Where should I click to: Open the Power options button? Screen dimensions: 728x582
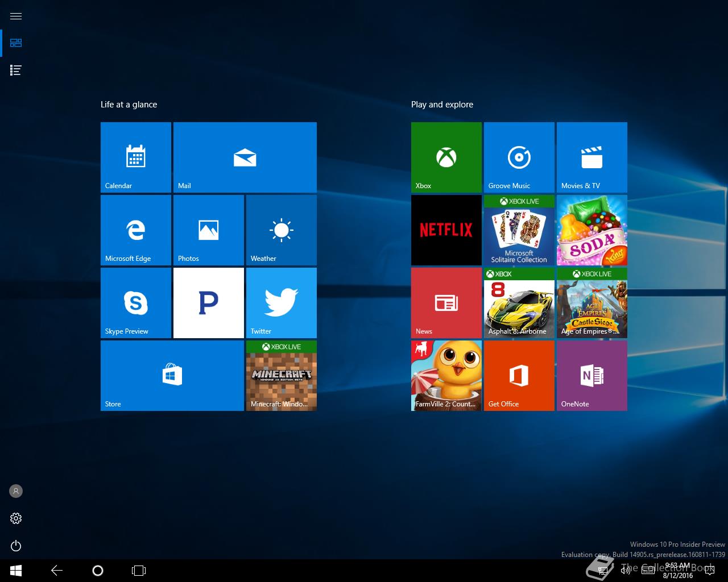coord(16,546)
